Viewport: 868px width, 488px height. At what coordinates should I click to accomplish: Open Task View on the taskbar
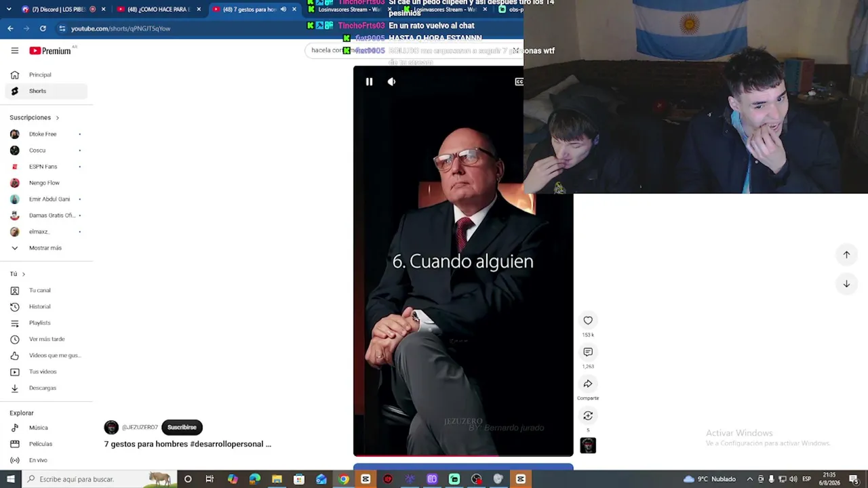[x=210, y=479]
